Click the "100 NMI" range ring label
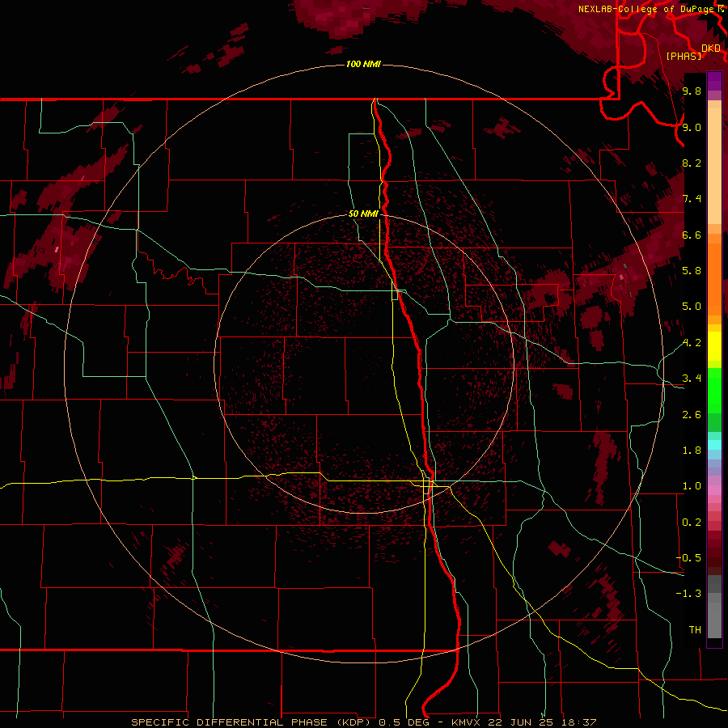 363,64
